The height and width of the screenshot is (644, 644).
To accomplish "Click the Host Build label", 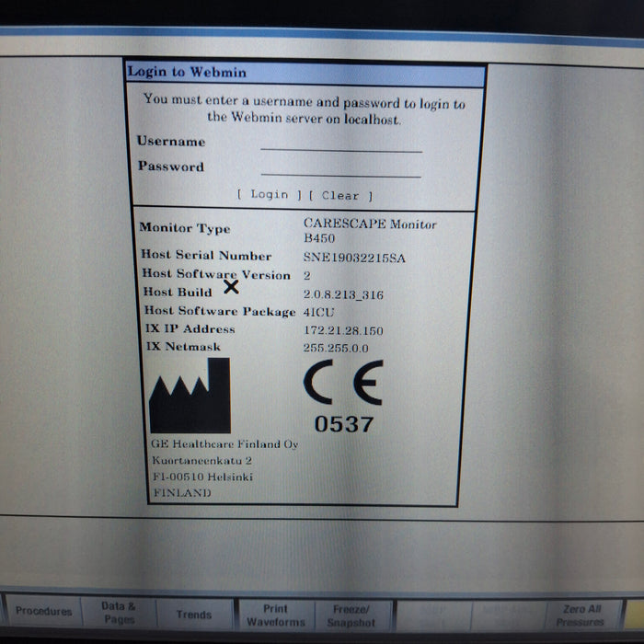I will 178,292.
